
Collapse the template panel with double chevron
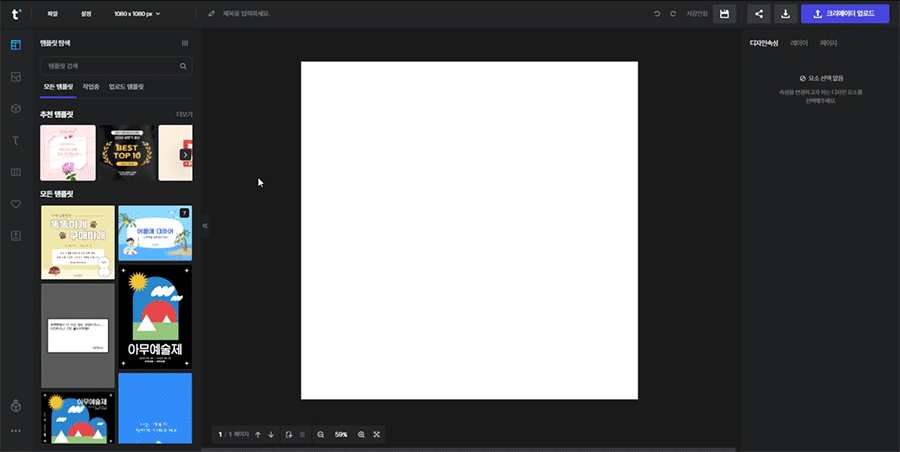(x=205, y=226)
